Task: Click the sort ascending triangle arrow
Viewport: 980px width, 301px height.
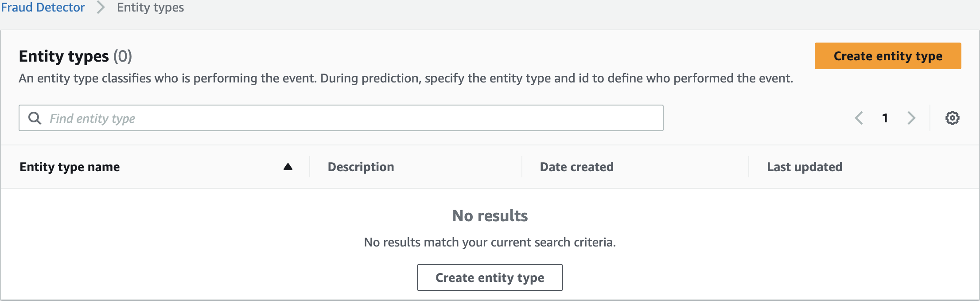Action: coord(288,167)
